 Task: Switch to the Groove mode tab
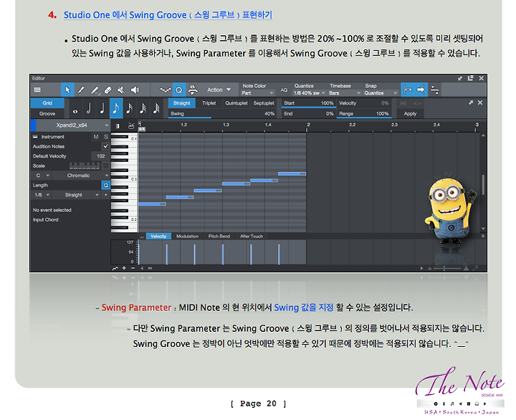click(47, 113)
